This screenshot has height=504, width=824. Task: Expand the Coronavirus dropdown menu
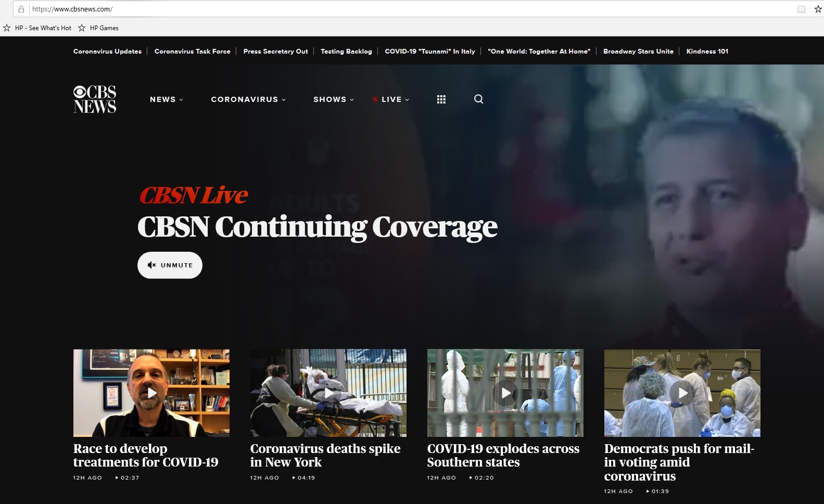coord(248,99)
